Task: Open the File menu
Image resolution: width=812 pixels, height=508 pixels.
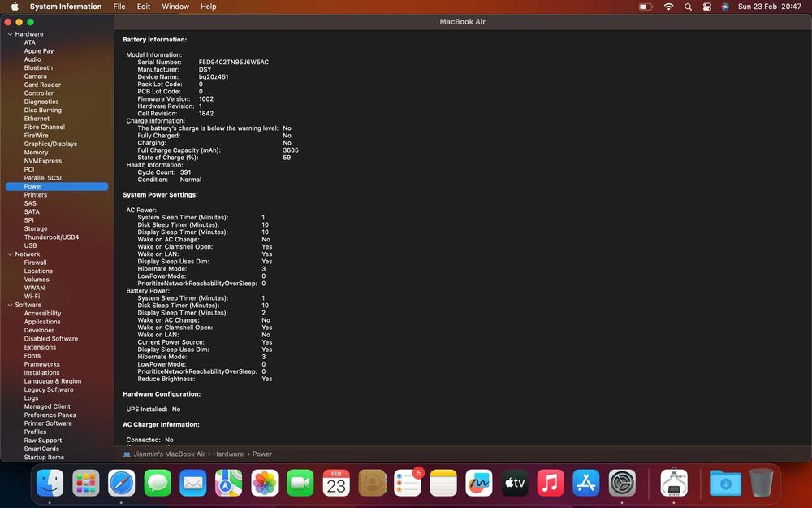Action: point(119,7)
